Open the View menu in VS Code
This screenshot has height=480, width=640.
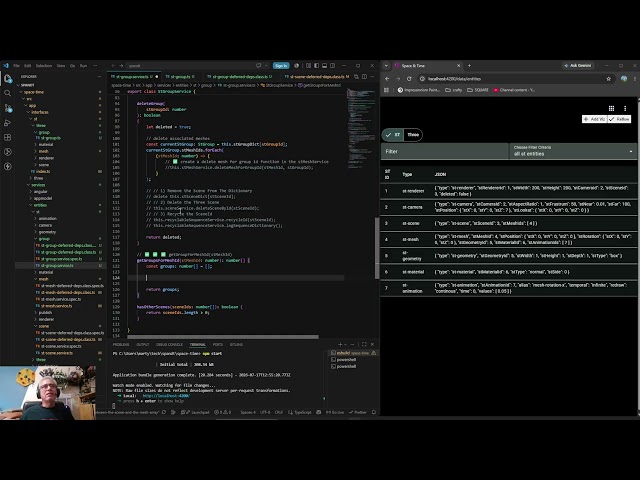61,66
